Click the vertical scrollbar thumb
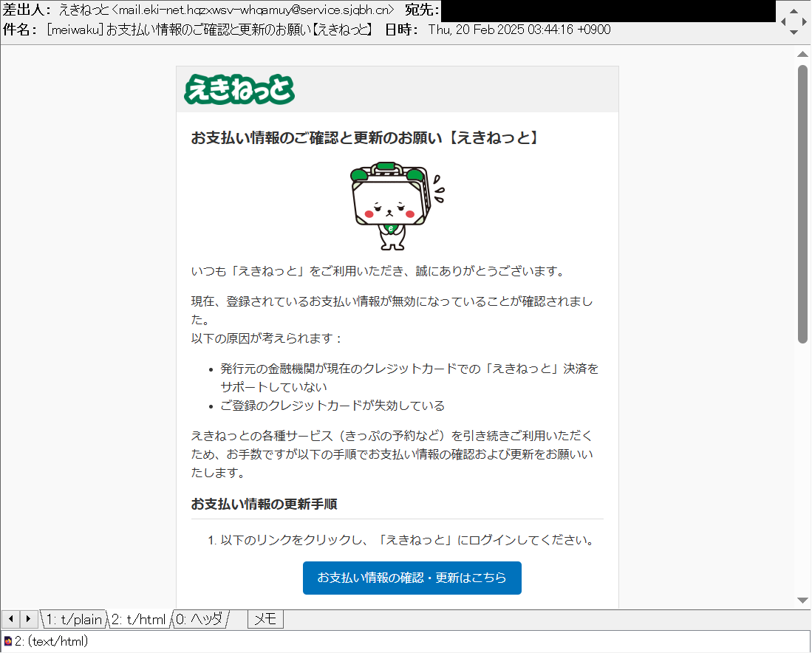The image size is (812, 653). point(802,204)
